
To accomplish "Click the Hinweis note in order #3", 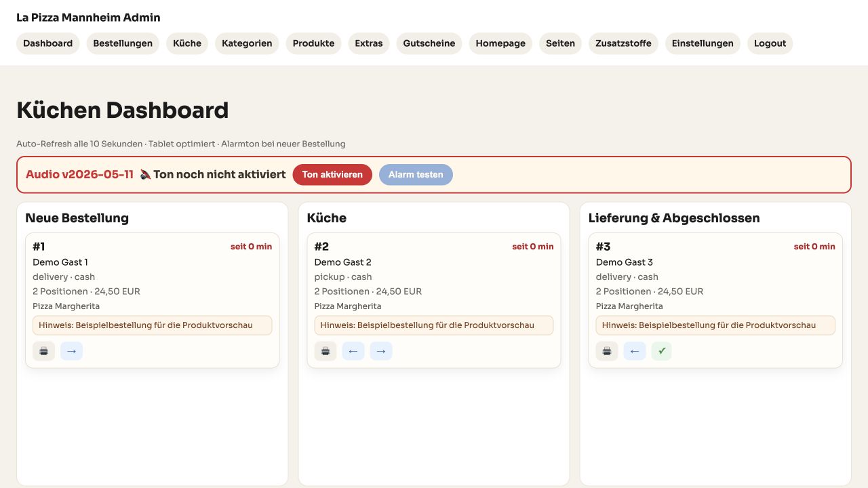I will (x=715, y=325).
